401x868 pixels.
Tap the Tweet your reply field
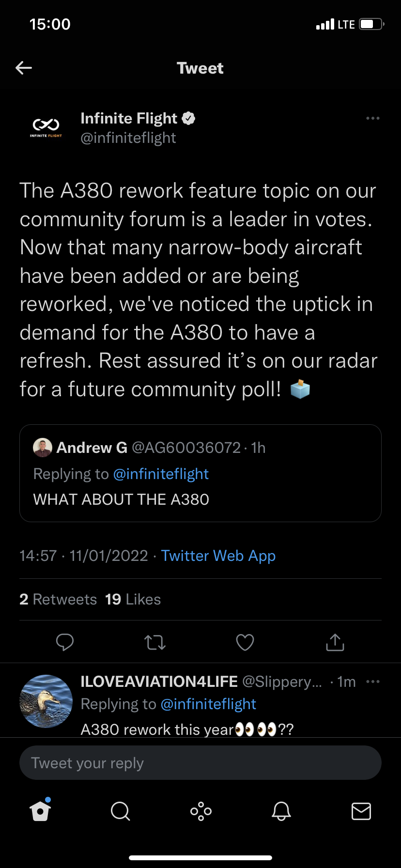pyautogui.click(x=200, y=763)
